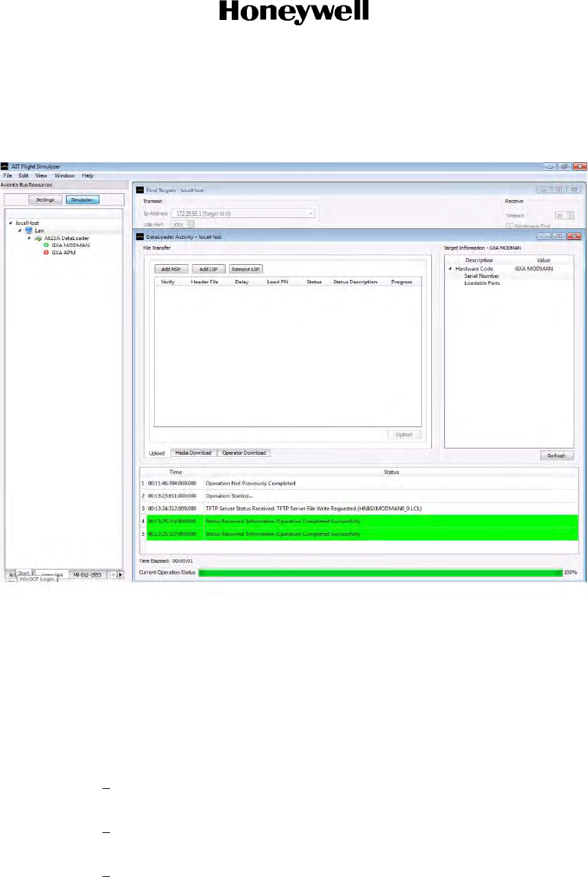Select log row 'Operation Started...'
This screenshot has height=877, width=588.
pyautogui.click(x=360, y=495)
